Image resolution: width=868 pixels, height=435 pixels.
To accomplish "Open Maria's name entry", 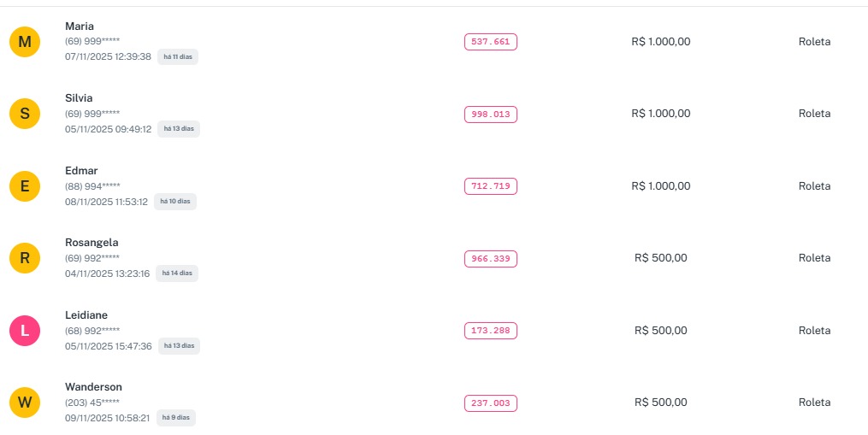I will pos(80,26).
